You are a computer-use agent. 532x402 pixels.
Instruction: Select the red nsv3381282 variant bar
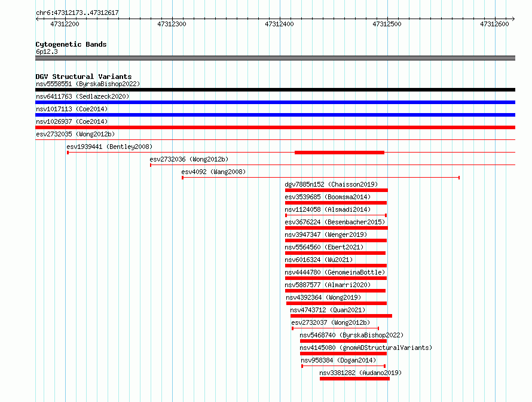[x=354, y=379]
